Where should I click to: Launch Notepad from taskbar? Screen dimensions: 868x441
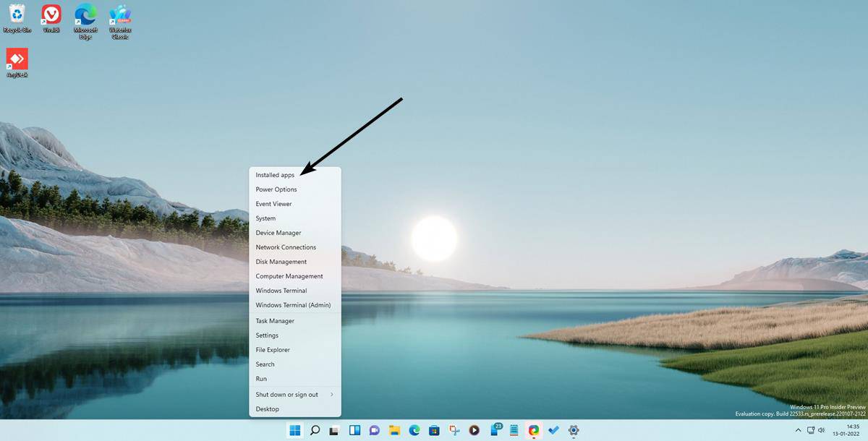click(514, 430)
